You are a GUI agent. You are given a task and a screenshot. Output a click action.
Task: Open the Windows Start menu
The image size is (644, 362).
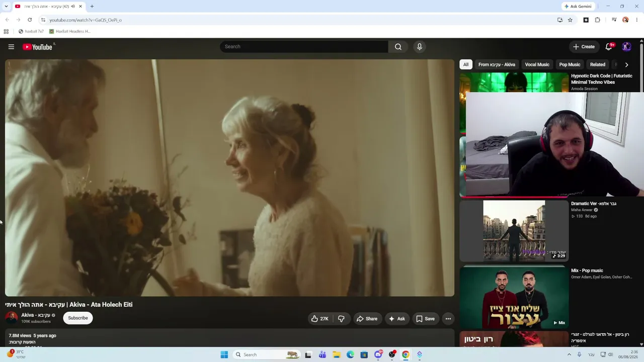[224, 354]
